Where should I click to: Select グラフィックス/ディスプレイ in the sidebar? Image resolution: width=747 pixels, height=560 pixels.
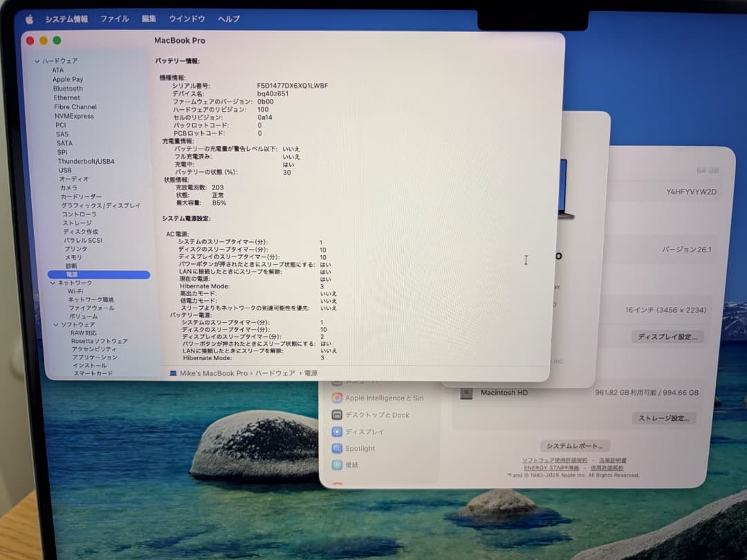(x=100, y=205)
